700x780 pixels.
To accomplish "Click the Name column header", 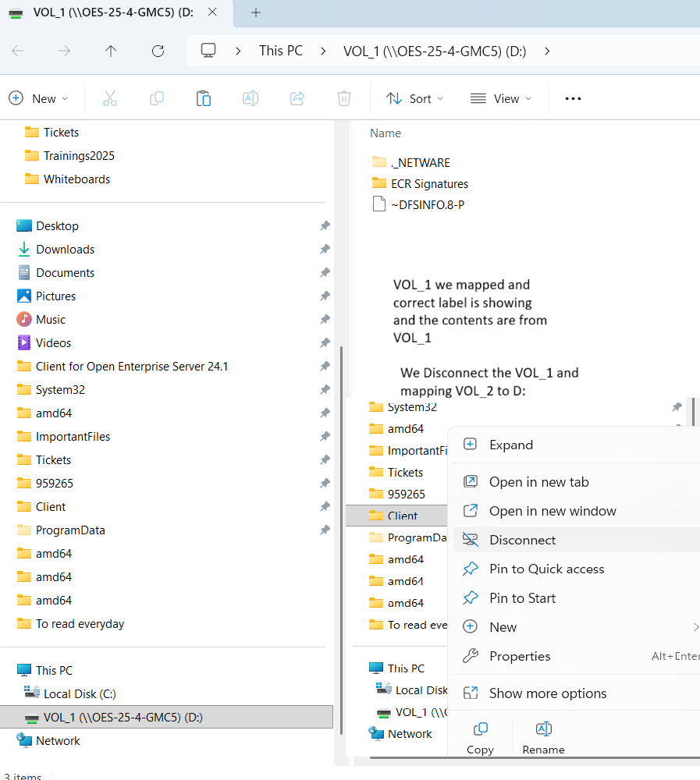I will (386, 133).
